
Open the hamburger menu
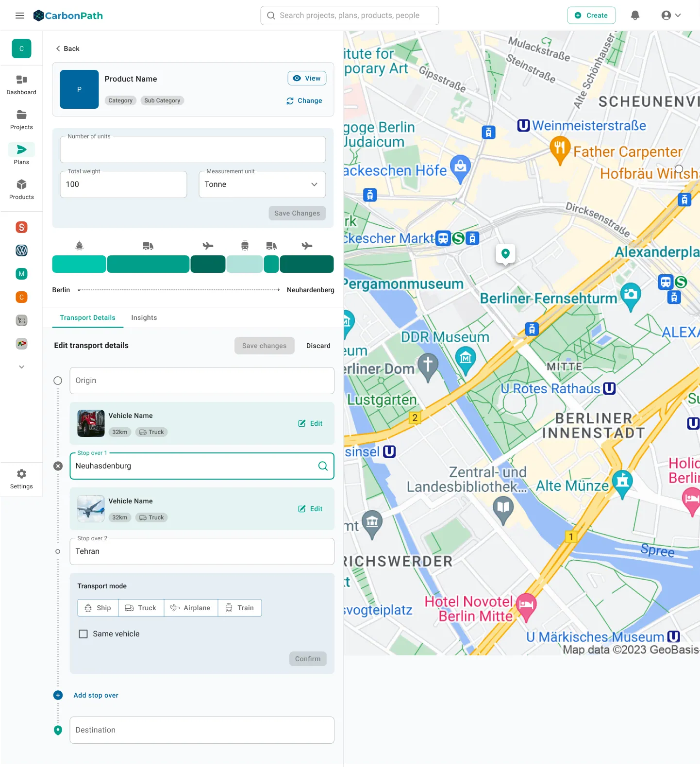pyautogui.click(x=20, y=16)
